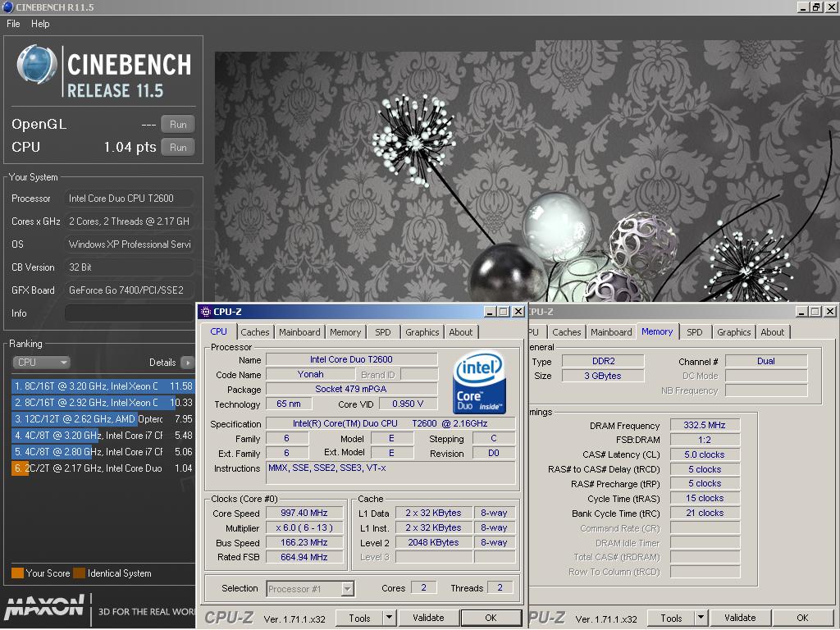Run the CPU benchmark

click(x=178, y=148)
